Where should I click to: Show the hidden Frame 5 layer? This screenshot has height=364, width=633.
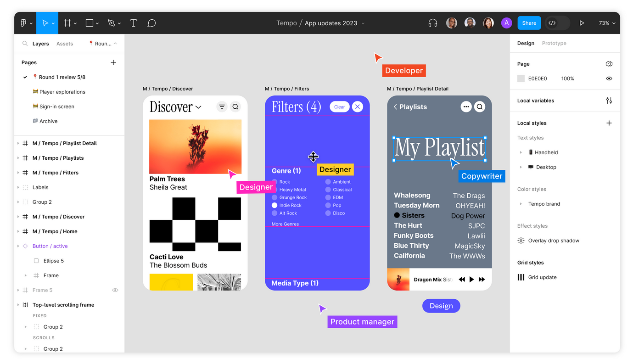pyautogui.click(x=115, y=290)
